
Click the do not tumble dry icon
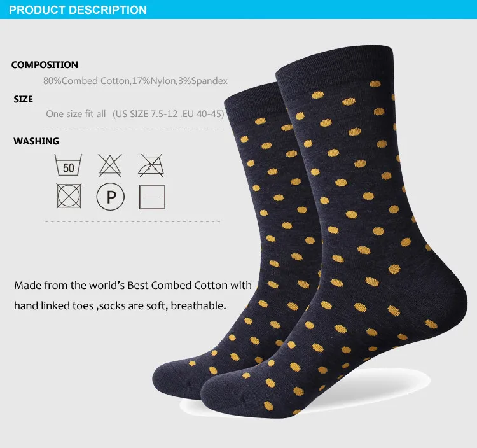69,196
